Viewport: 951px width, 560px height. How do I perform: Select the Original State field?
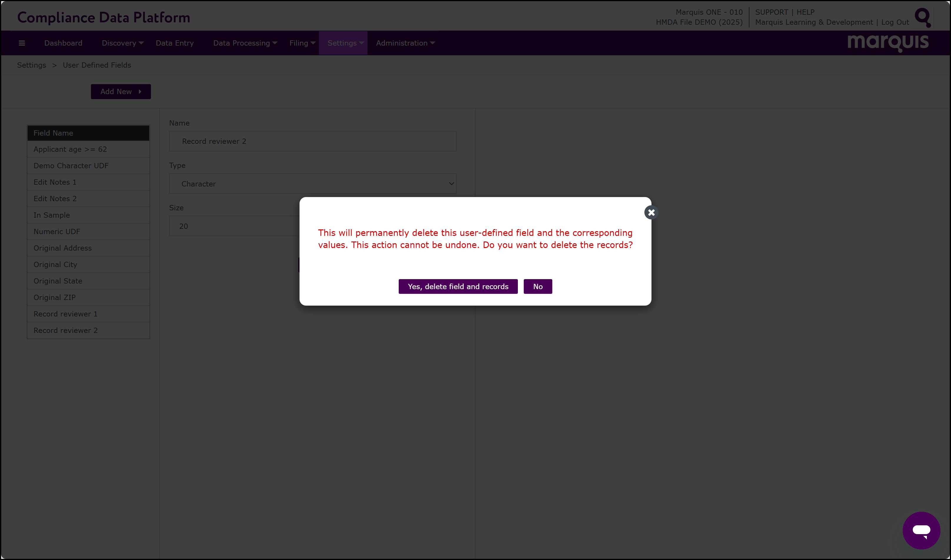(x=88, y=281)
